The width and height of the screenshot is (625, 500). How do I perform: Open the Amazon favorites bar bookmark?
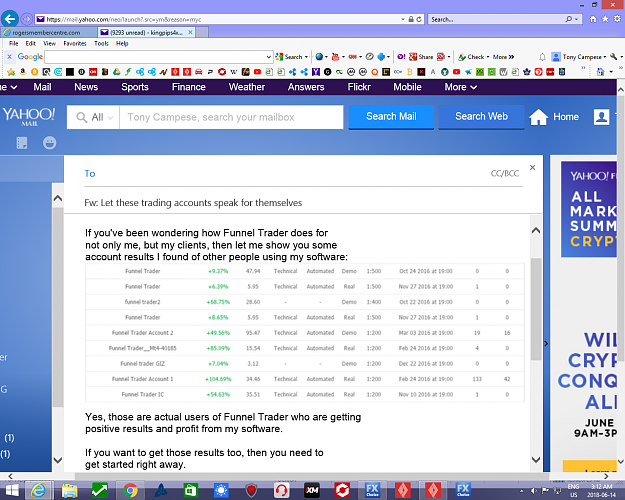pos(23,72)
